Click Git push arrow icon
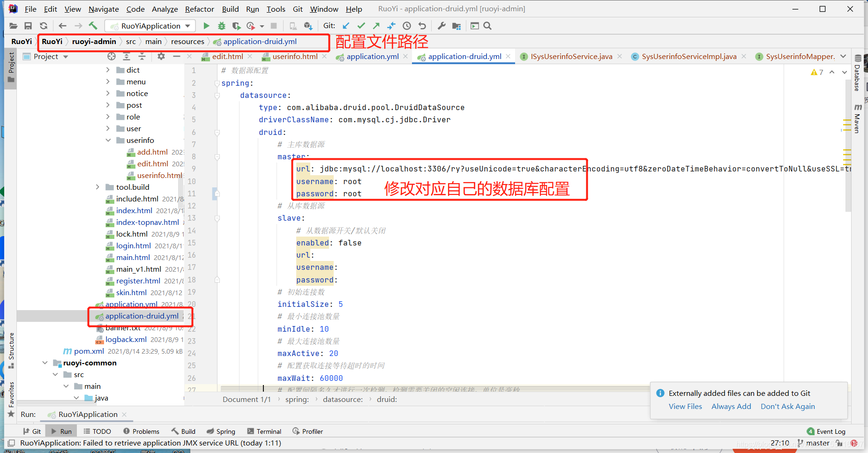The image size is (868, 453). [376, 26]
